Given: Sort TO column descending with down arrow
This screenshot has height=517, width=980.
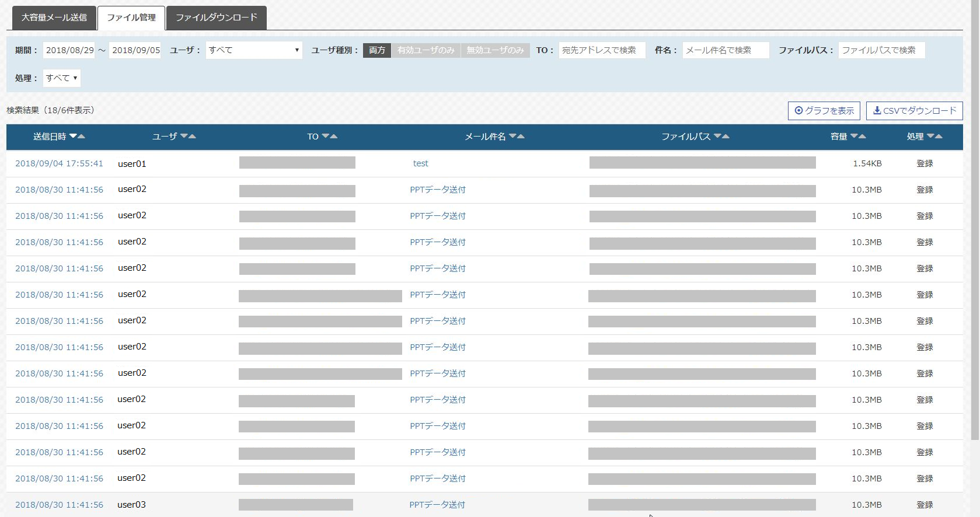Looking at the screenshot, I should point(326,136).
